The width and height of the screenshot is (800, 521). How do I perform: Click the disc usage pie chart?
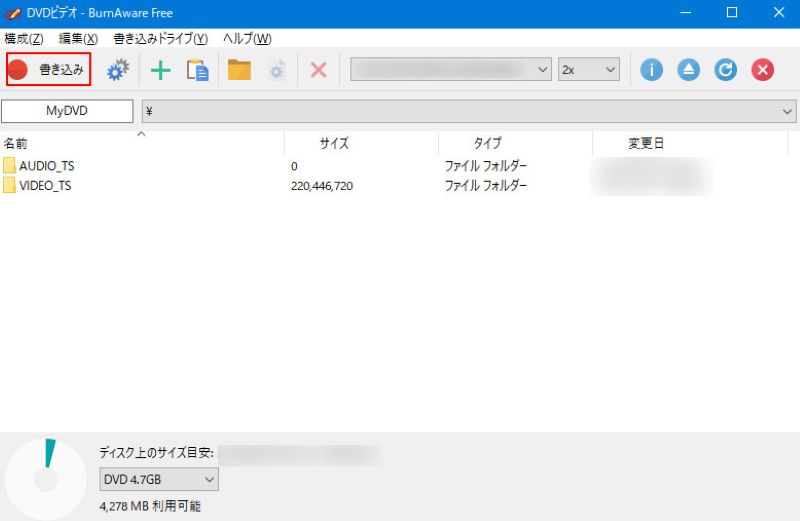point(46,479)
